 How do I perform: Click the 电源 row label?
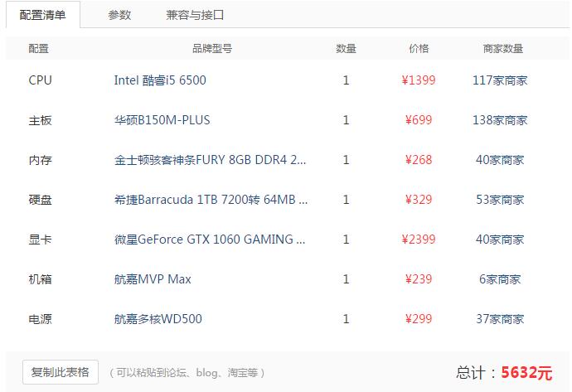40,319
